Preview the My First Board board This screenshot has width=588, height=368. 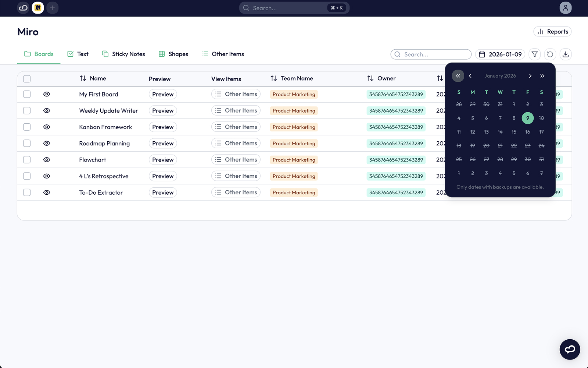point(163,94)
